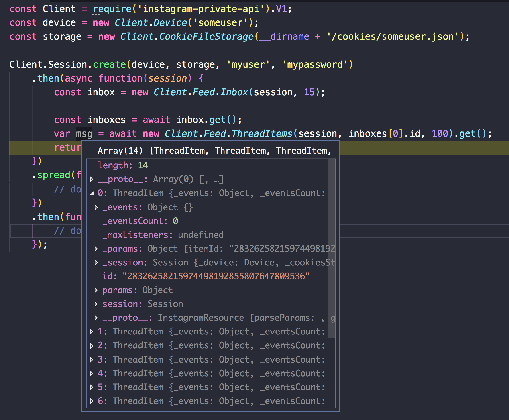Expand the _params Object node
Image resolution: width=509 pixels, height=420 pixels.
click(x=96, y=249)
